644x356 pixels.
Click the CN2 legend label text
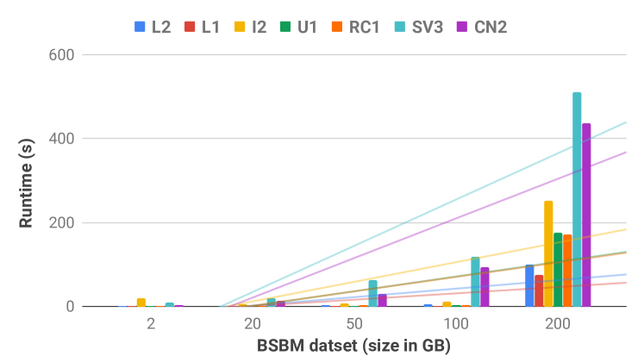pyautogui.click(x=491, y=27)
